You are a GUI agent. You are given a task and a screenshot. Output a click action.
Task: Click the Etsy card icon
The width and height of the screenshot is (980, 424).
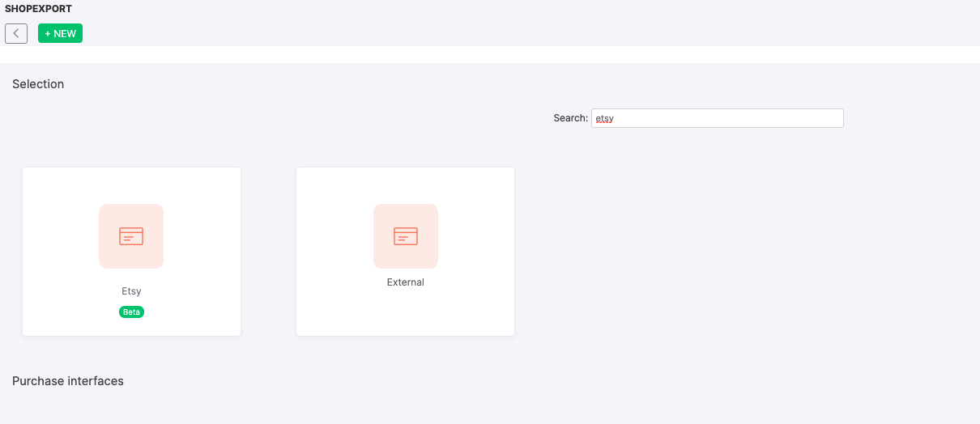pos(131,236)
